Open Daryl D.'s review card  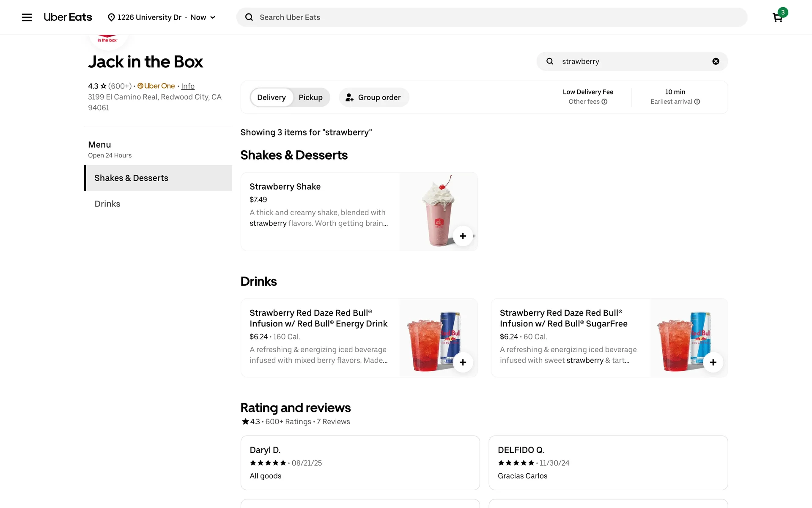tap(360, 463)
